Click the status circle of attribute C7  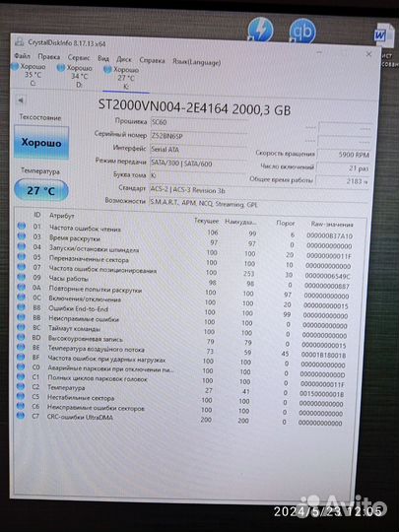click(x=21, y=416)
